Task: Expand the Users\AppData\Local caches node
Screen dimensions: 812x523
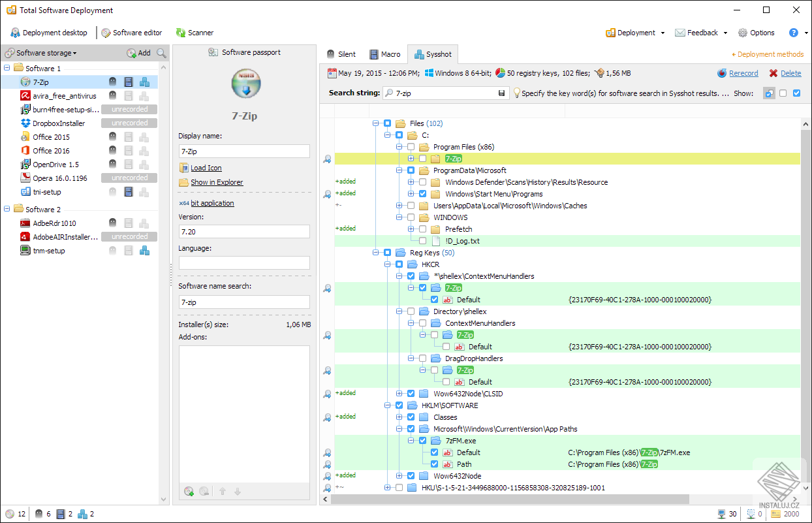Action: [399, 206]
